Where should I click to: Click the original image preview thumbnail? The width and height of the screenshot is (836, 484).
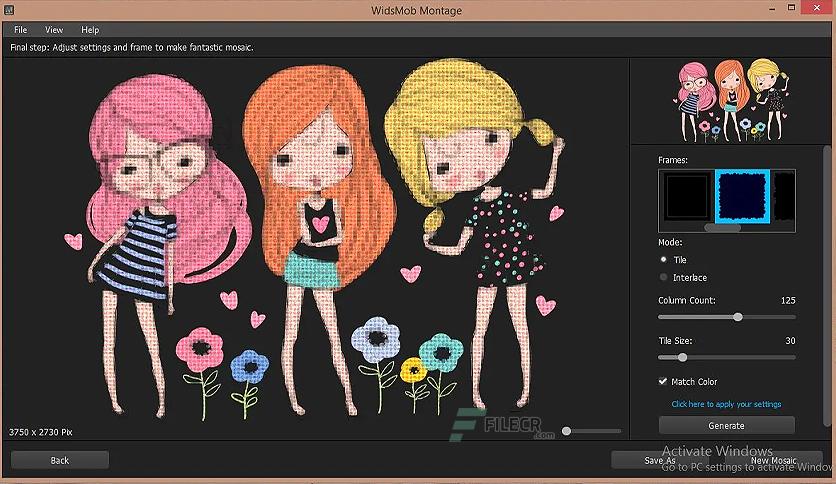(732, 100)
